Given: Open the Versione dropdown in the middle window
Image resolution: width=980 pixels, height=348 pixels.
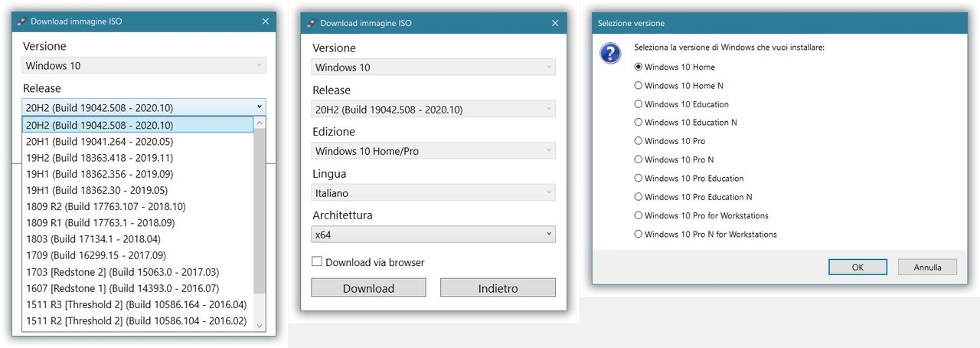Looking at the screenshot, I should coord(434,67).
